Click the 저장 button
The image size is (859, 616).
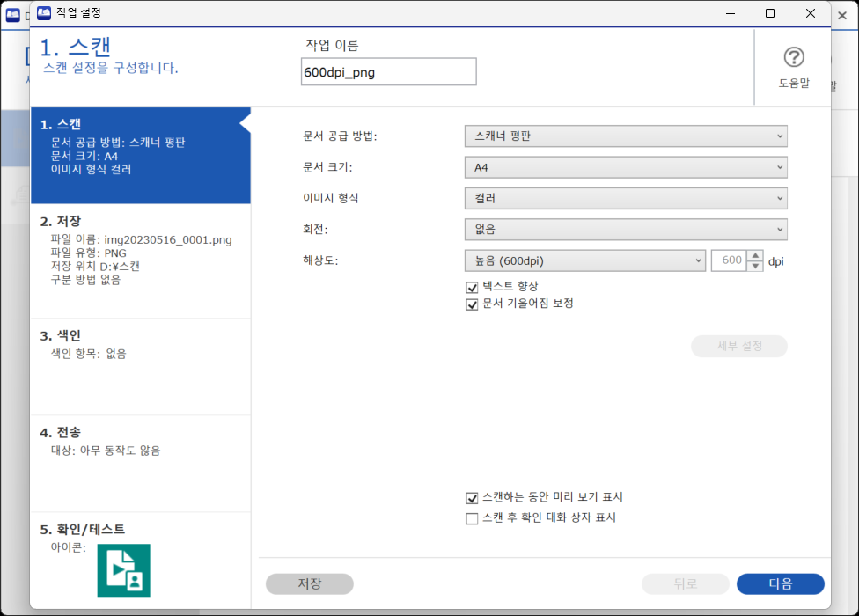(310, 583)
